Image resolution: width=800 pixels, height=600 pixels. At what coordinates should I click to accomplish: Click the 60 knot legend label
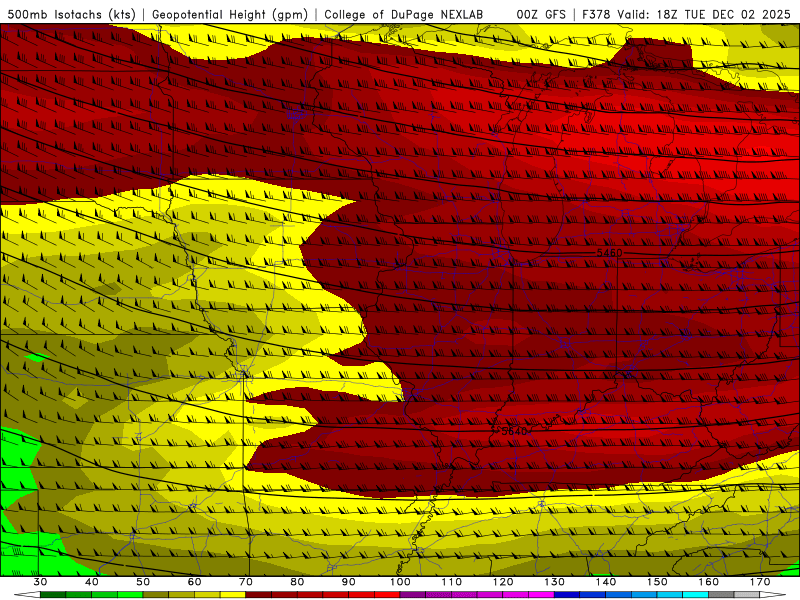(x=194, y=582)
